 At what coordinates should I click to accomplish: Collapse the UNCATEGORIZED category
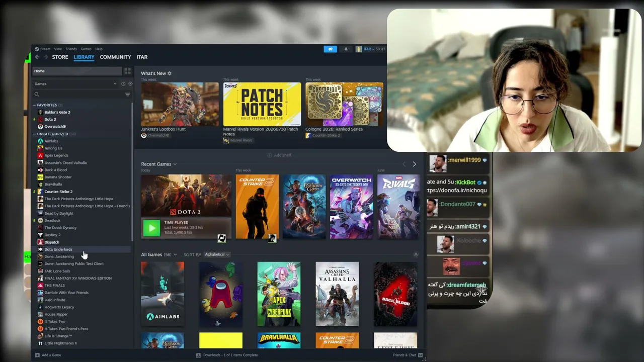point(34,134)
